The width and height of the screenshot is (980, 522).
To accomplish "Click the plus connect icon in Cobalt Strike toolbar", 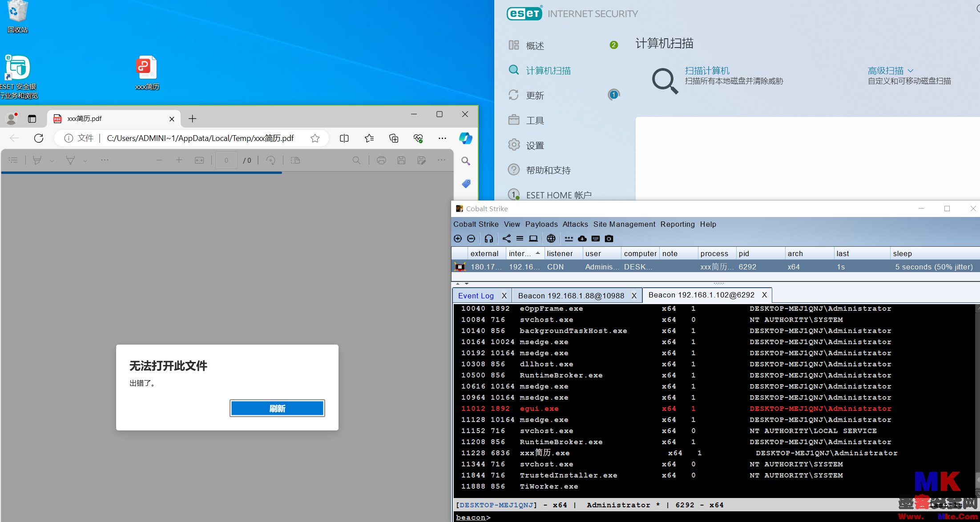I will (458, 239).
